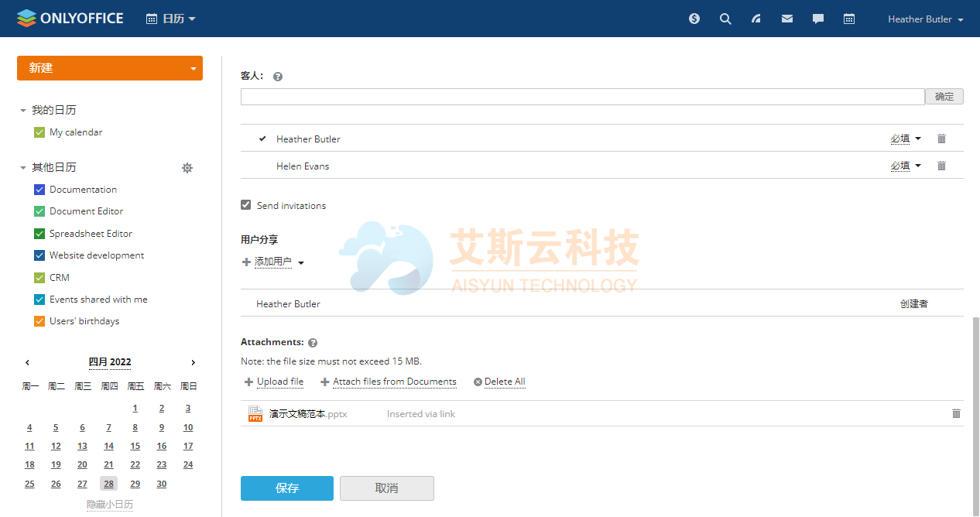The image size is (980, 517).
Task: Toggle the Users' birthdays calendar checkbox
Action: pos(39,321)
